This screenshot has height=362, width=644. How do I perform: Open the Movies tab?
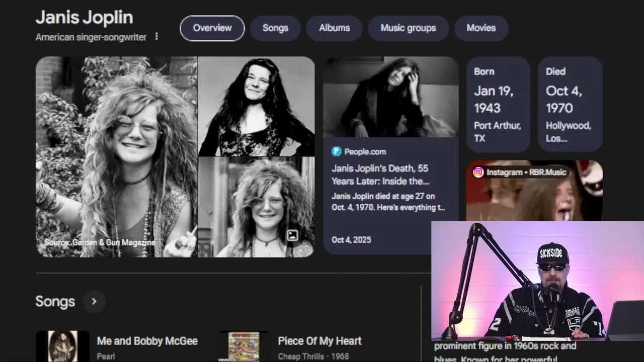click(481, 28)
